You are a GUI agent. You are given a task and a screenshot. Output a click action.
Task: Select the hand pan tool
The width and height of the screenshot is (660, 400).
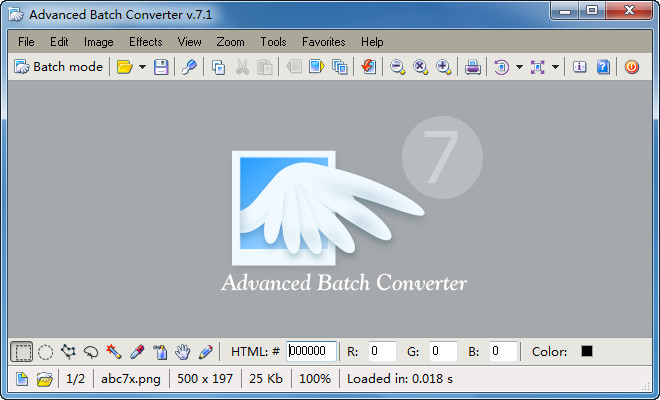click(183, 352)
